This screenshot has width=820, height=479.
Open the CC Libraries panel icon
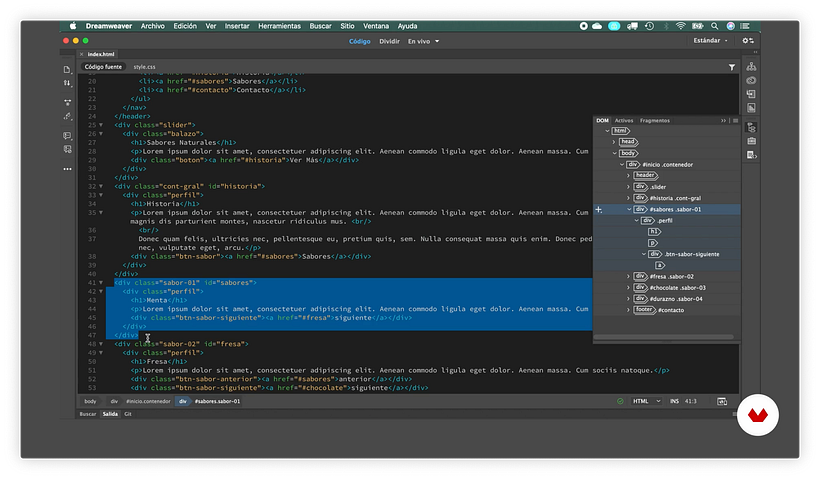click(751, 80)
